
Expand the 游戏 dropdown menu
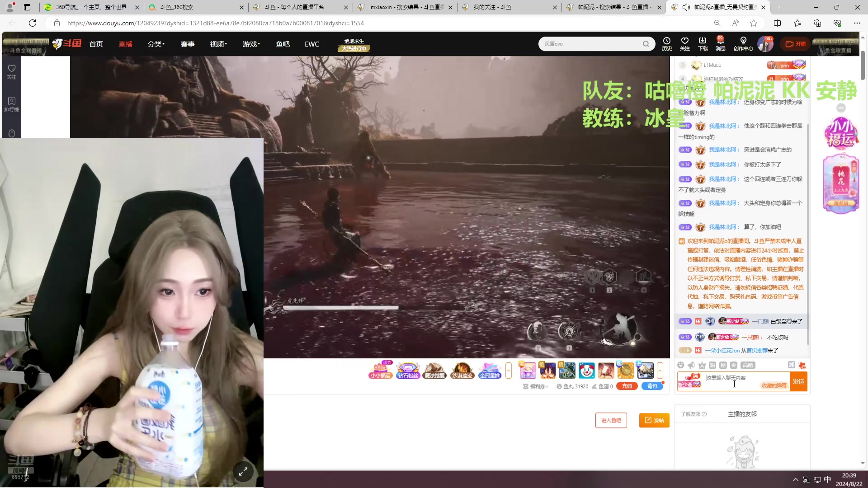(x=251, y=44)
